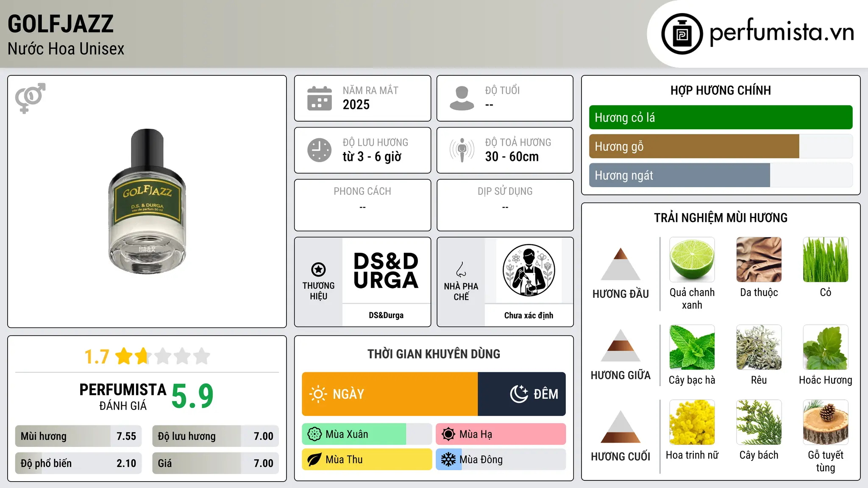Click the star rating icons next to 1.7

click(x=163, y=356)
